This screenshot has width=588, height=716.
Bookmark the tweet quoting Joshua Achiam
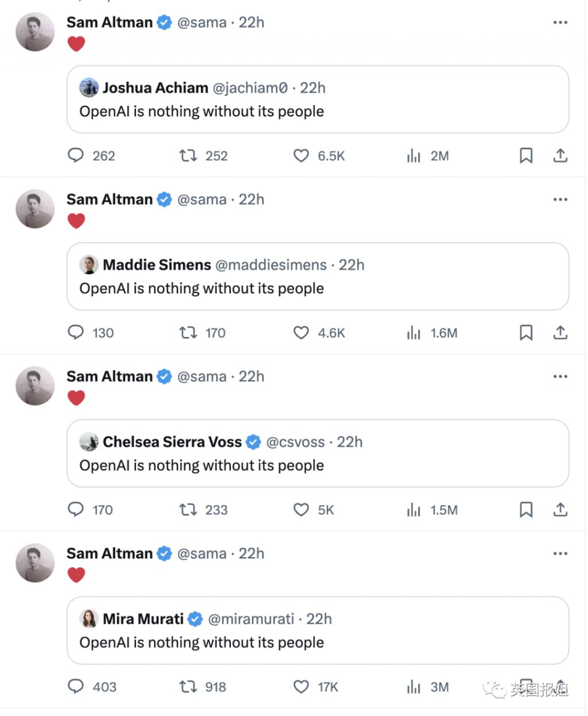tap(526, 156)
